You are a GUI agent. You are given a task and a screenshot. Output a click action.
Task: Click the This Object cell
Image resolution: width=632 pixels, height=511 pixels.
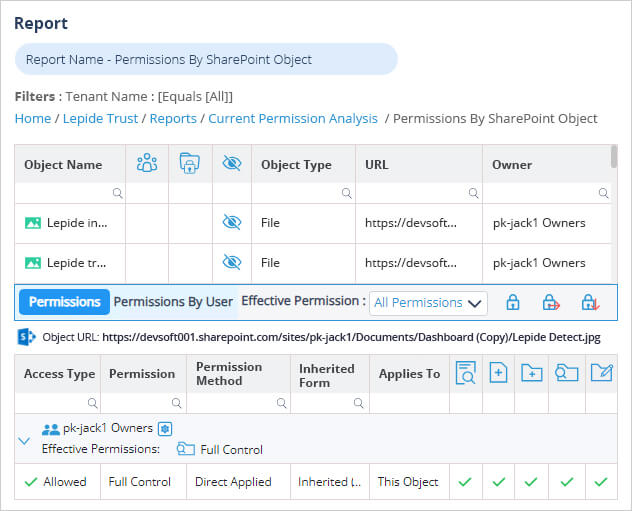(x=409, y=482)
